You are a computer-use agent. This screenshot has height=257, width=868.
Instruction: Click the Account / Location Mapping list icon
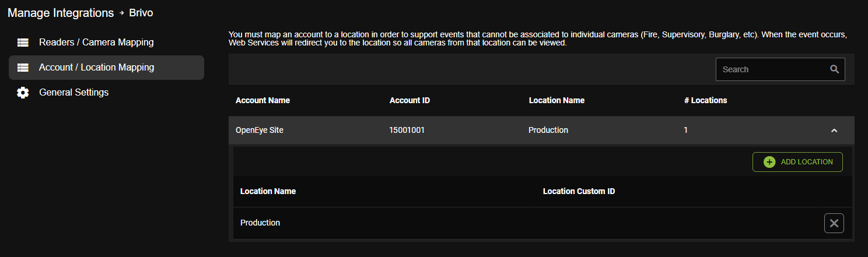point(23,68)
